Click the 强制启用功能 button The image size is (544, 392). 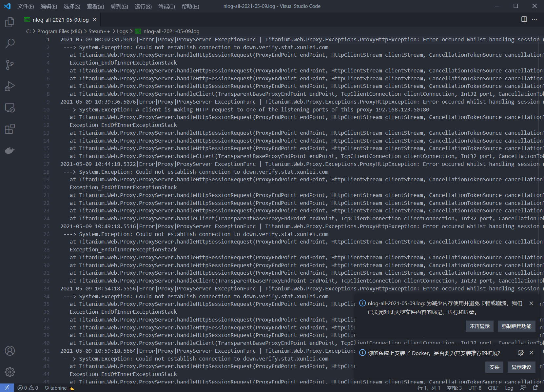tap(516, 326)
